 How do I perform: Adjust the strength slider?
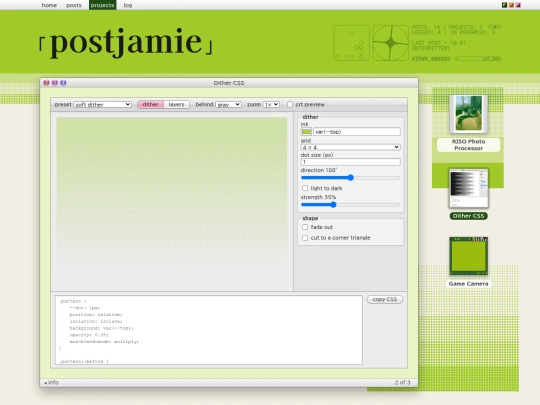(350, 205)
